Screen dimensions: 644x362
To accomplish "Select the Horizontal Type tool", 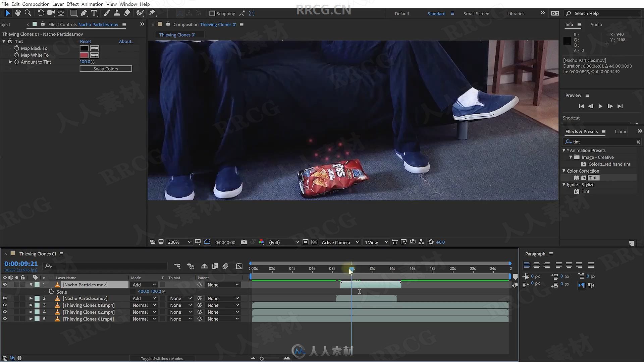I will [94, 13].
